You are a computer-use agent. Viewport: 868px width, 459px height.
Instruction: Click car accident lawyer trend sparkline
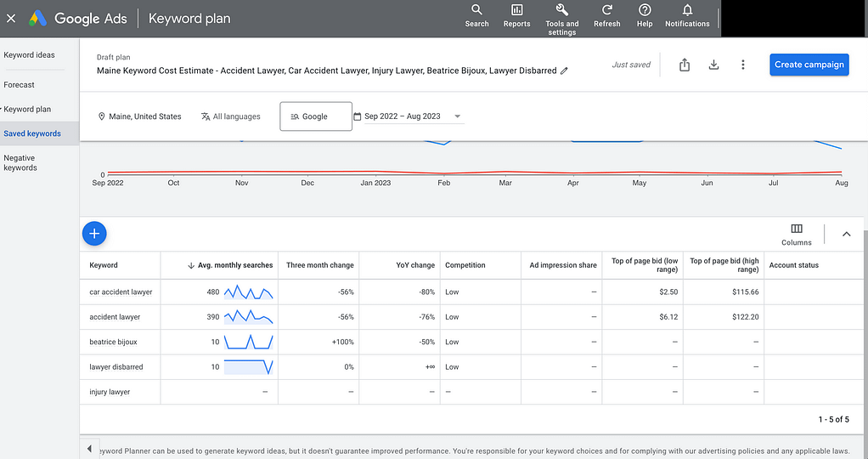click(x=249, y=292)
